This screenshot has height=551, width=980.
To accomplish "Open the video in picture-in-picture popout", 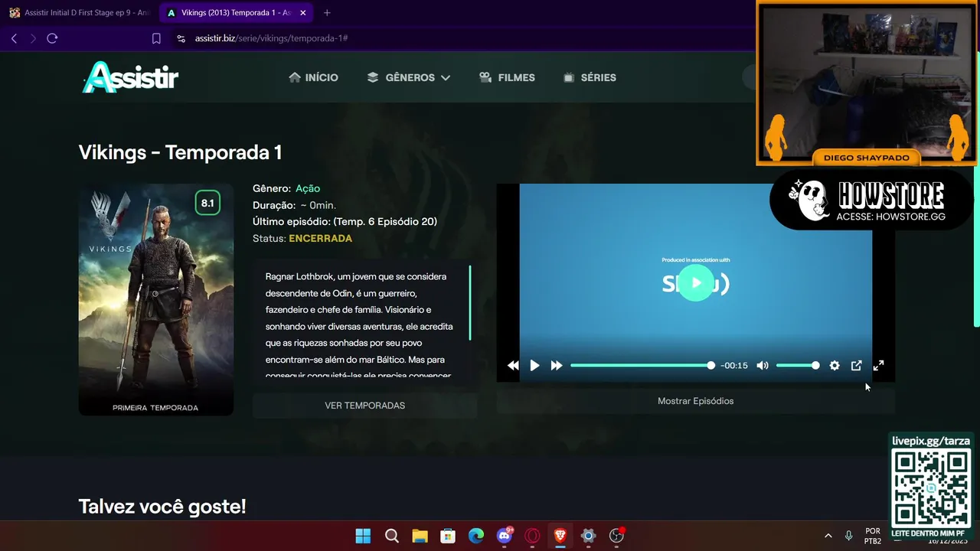I will pos(857,366).
